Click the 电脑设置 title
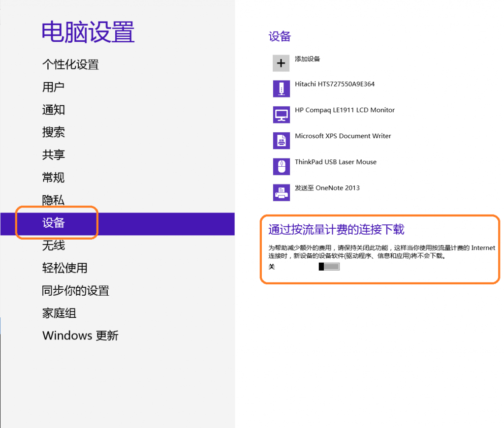504x428 pixels. (x=88, y=32)
